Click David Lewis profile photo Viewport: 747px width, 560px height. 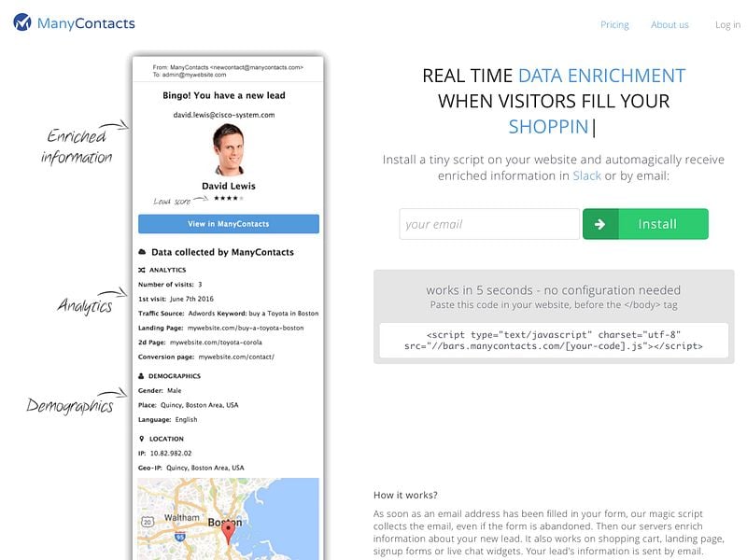(x=229, y=149)
